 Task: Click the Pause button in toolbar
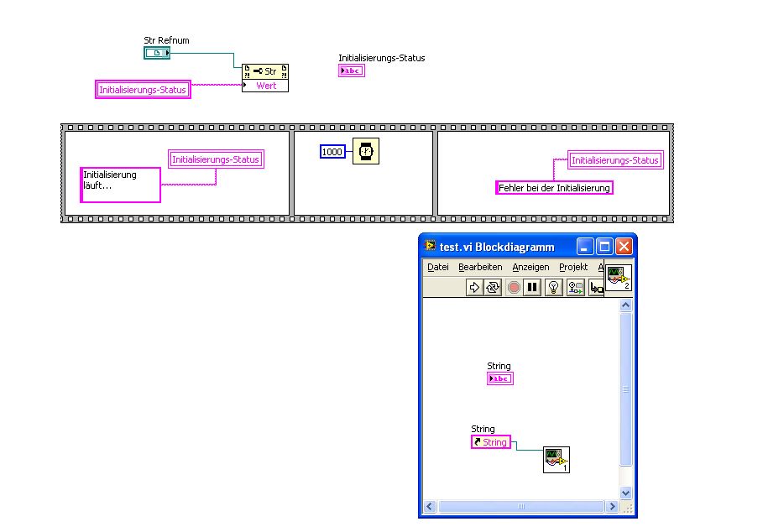[532, 287]
